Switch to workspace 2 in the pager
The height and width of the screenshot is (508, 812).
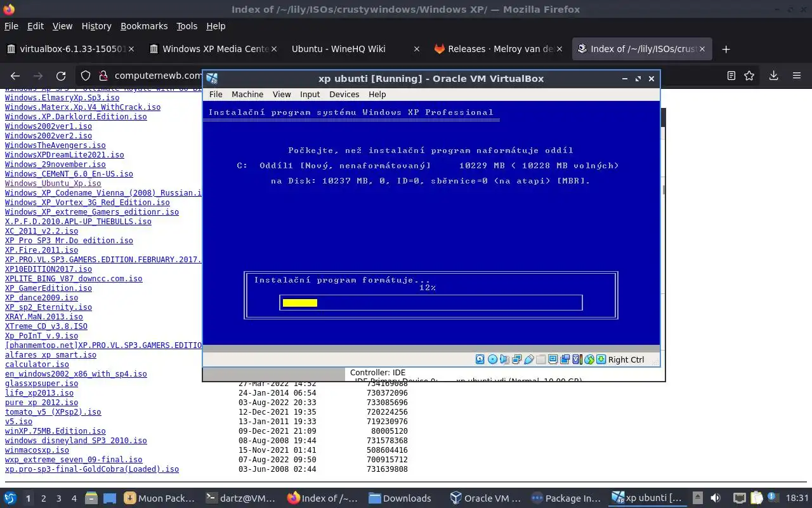[x=44, y=498]
